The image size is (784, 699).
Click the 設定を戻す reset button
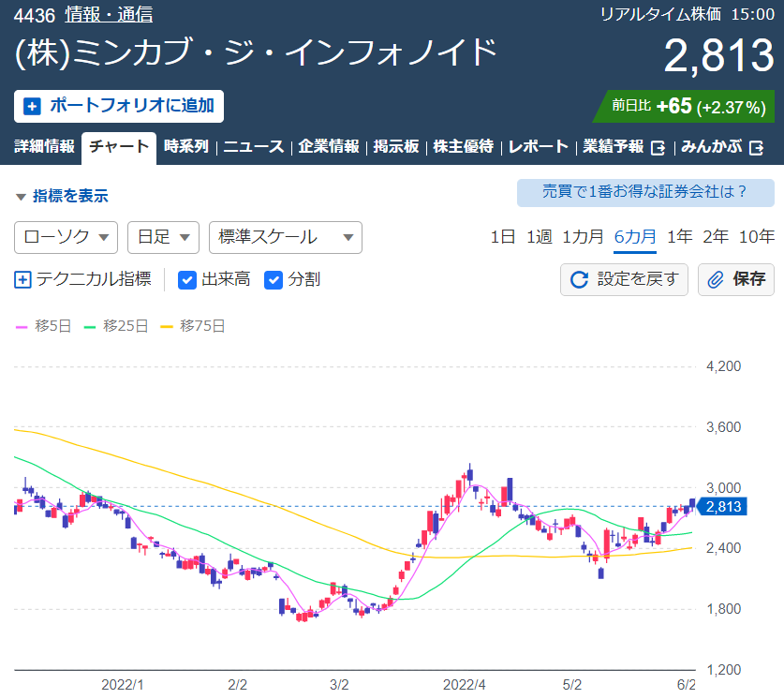pyautogui.click(x=624, y=279)
